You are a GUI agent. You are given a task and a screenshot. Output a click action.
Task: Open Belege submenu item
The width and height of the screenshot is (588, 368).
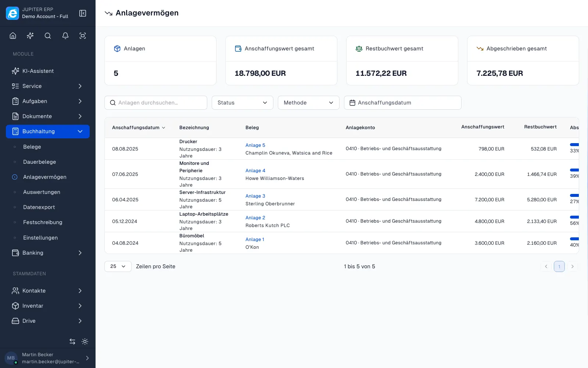48,147
